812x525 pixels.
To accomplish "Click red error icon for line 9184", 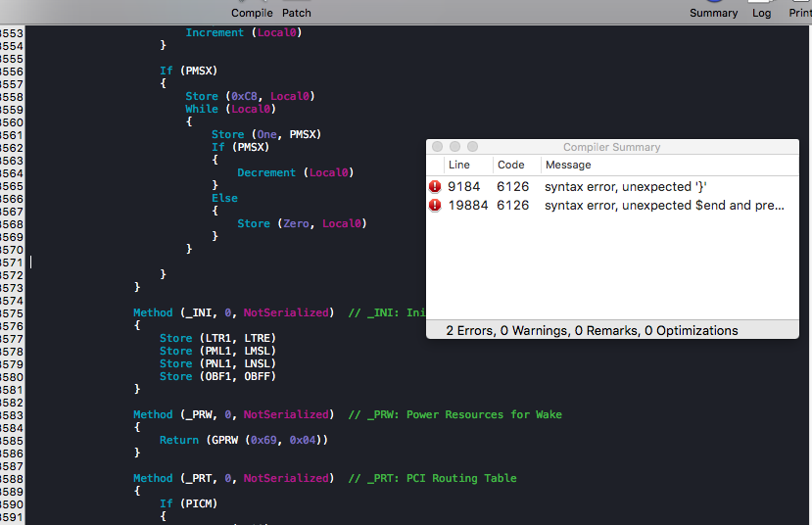I will (x=435, y=186).
